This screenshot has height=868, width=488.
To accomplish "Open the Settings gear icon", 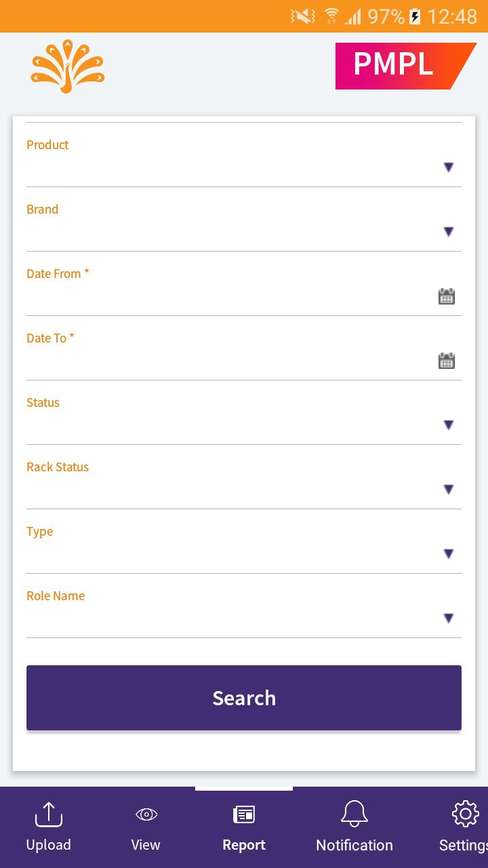I will coord(465,814).
